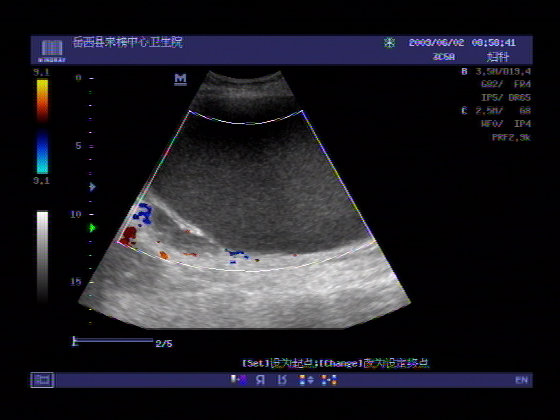Click the horizontal flip R icon
Viewport: 560px width, 420px height.
coord(260,380)
